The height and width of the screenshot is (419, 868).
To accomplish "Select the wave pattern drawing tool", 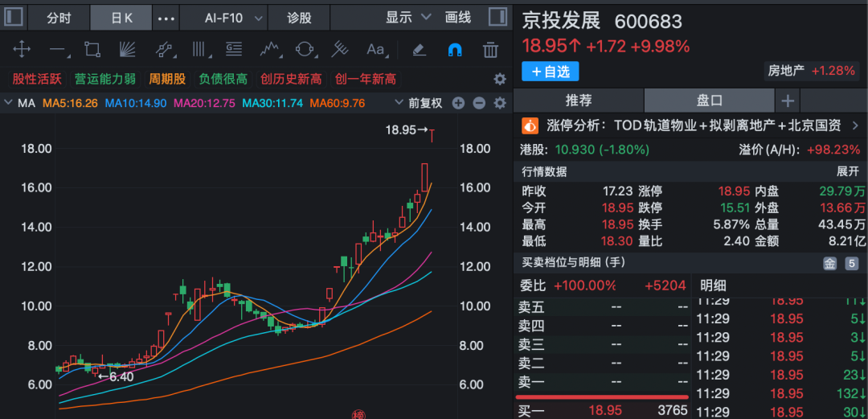I will (270, 50).
